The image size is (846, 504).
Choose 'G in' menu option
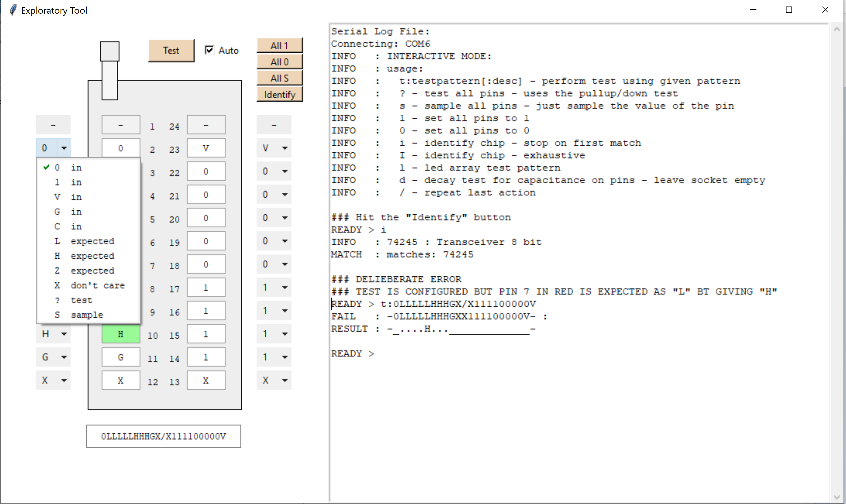pos(88,212)
